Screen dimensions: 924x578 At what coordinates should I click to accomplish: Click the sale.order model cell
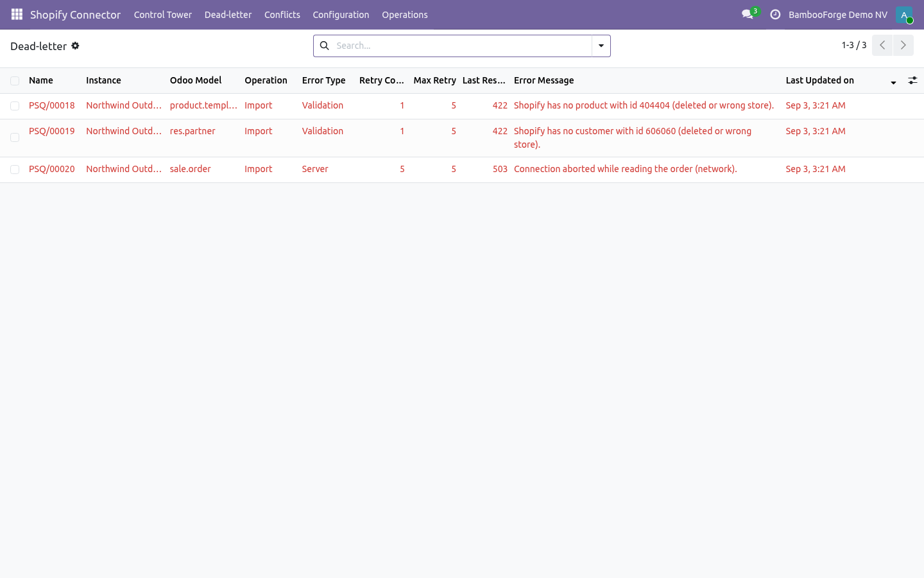point(191,169)
